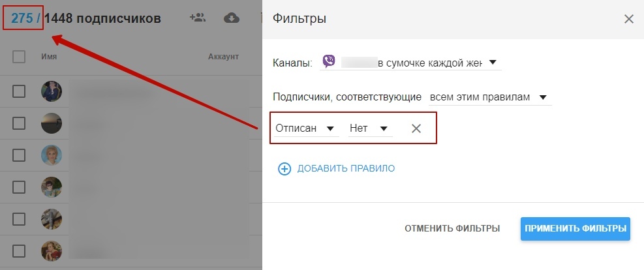Toggle the select-all subscribers checkbox

tap(19, 57)
